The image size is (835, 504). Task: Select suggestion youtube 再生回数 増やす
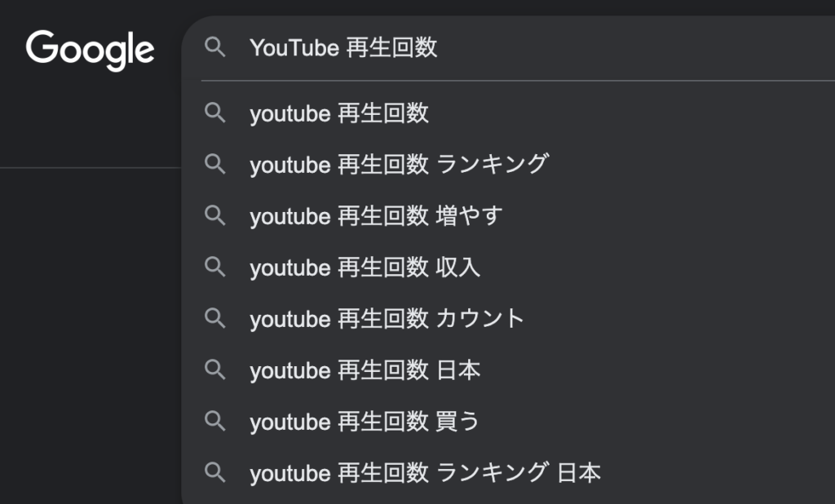pos(509,216)
